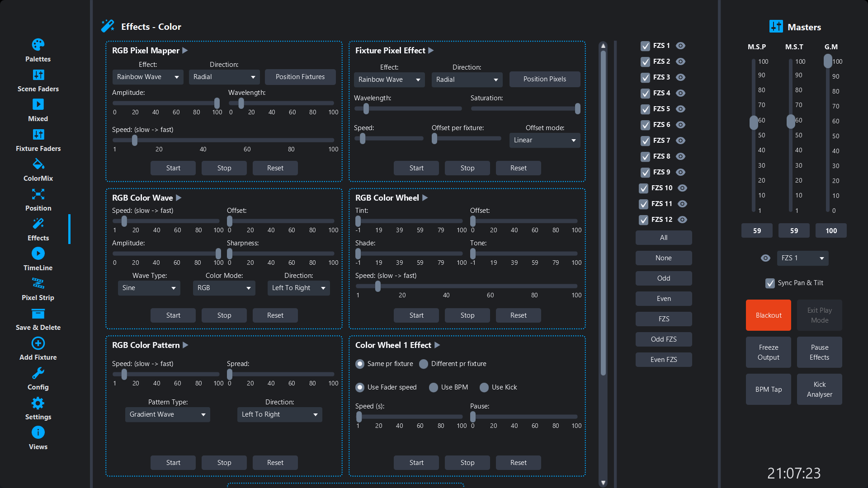Open the Mixed view icon

point(38,104)
